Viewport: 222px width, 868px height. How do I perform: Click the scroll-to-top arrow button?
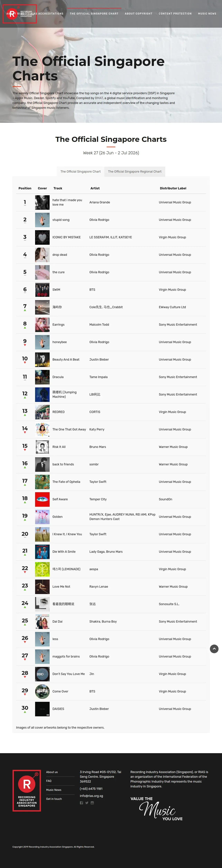tap(214, 649)
